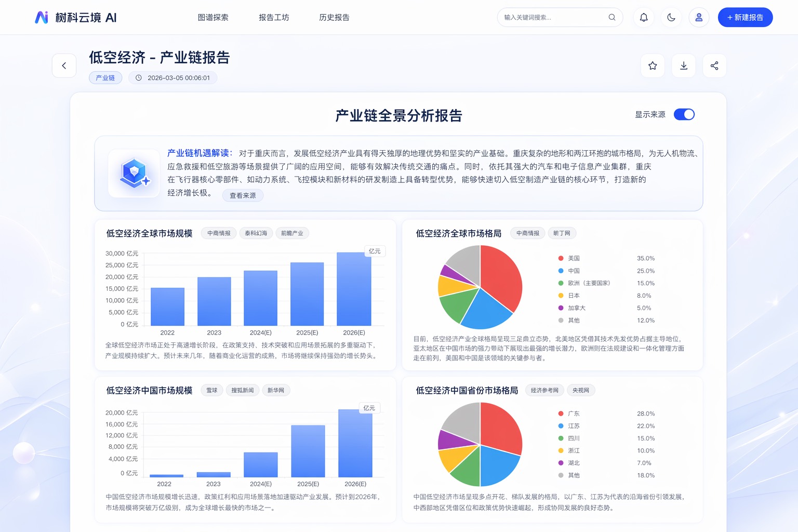Switch to dark mode moon icon
Viewport: 798px width, 532px height.
tap(671, 17)
